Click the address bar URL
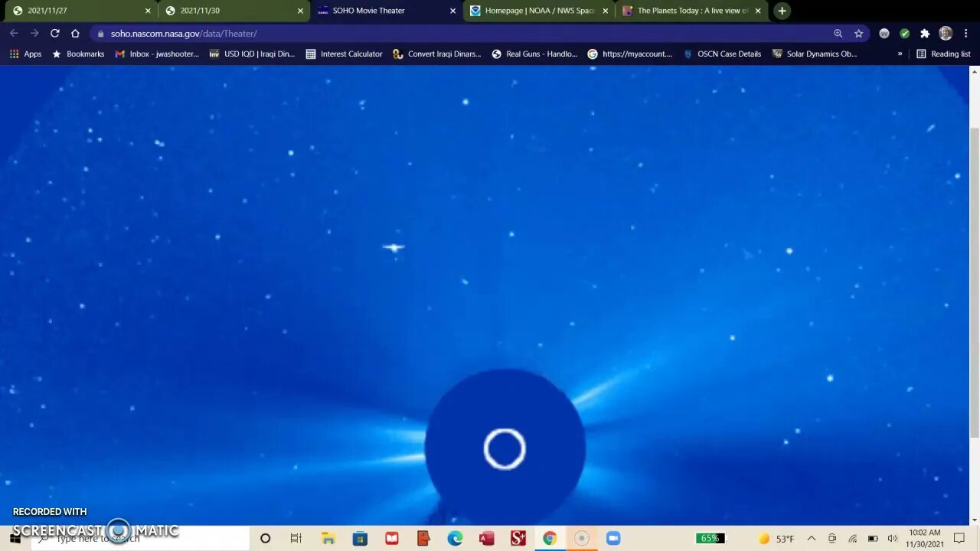This screenshot has height=551, width=980. click(x=184, y=34)
